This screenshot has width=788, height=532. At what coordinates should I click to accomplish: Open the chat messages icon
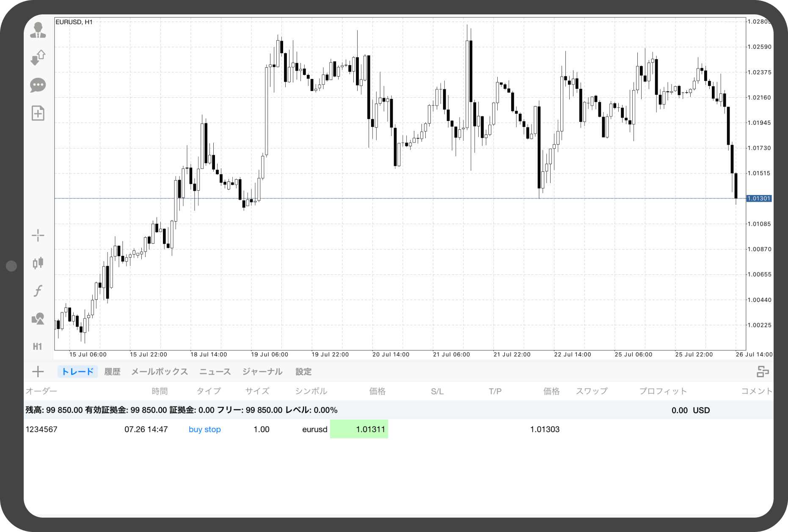click(38, 85)
